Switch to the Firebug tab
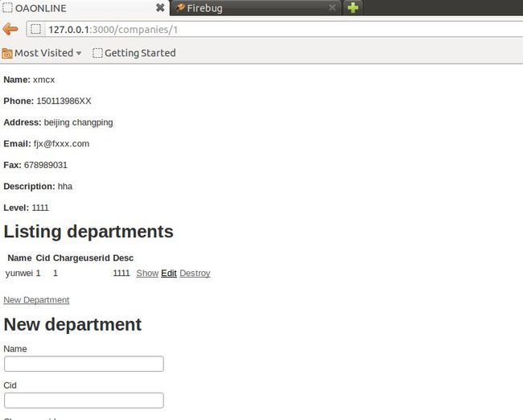This screenshot has height=420, width=523. pos(256,8)
